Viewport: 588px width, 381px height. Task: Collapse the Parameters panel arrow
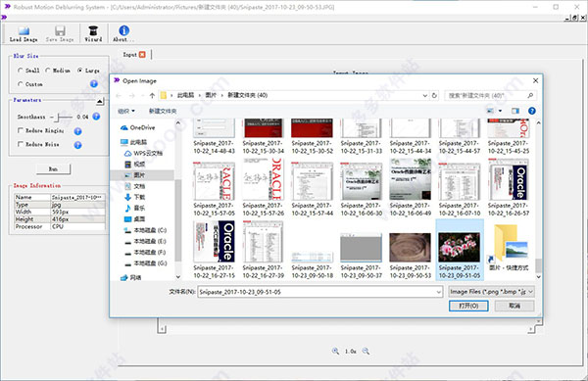tap(99, 101)
